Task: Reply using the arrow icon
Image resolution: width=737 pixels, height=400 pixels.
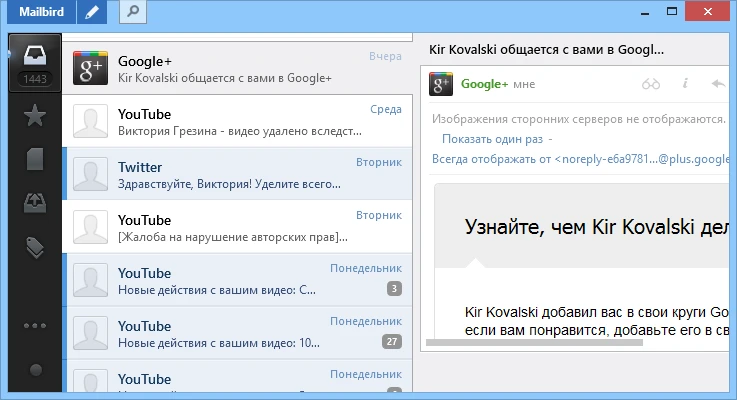Action: click(717, 84)
